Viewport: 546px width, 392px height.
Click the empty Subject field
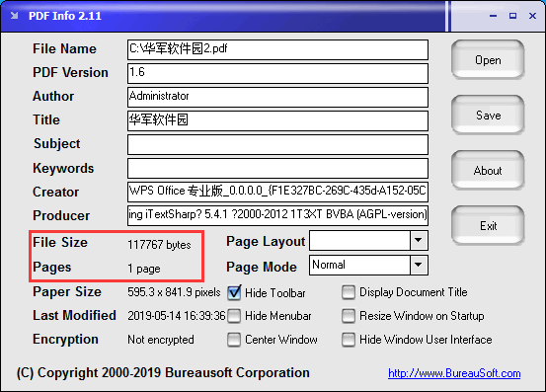point(277,144)
